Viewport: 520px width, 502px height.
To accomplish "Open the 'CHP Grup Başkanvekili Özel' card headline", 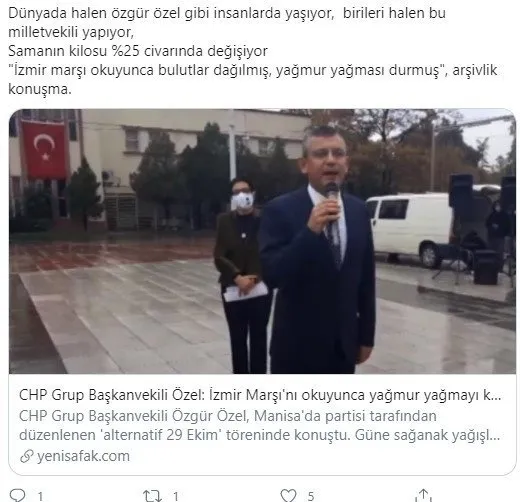I will click(x=260, y=395).
